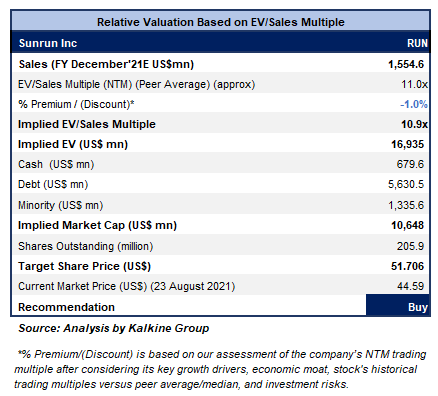The width and height of the screenshot is (438, 396).
Task: Select the 'Sunrun Inc' company name header
Action: 48,43
